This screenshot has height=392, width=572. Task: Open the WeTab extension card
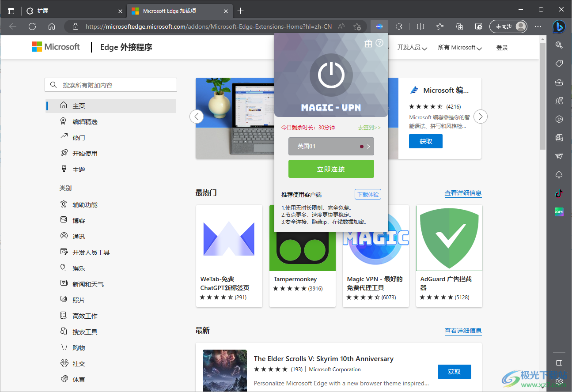[229, 256]
